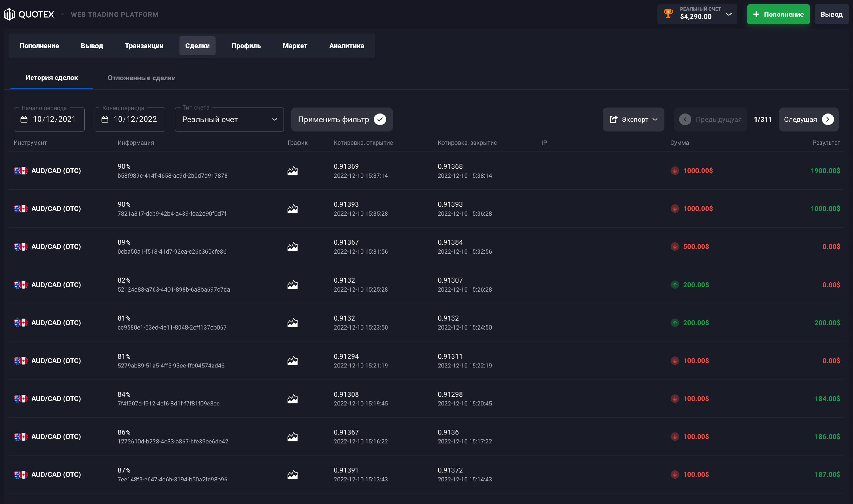Open chart icon for trade 7ee148f3
The height and width of the screenshot is (504, 853).
(x=293, y=475)
